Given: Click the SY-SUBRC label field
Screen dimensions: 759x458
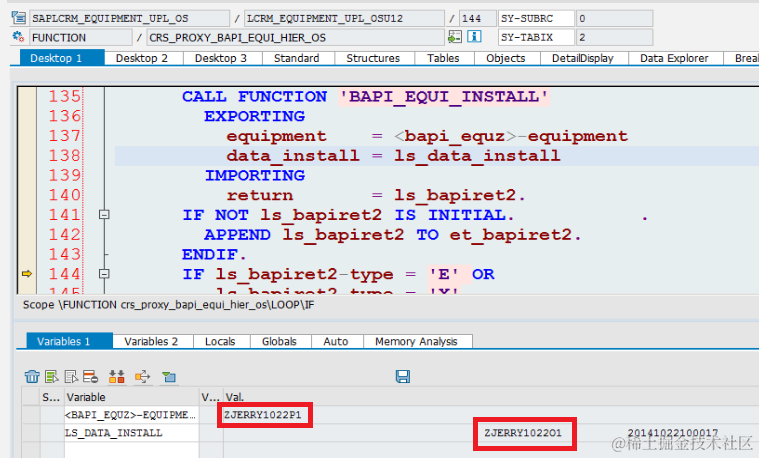Looking at the screenshot, I should 536,18.
